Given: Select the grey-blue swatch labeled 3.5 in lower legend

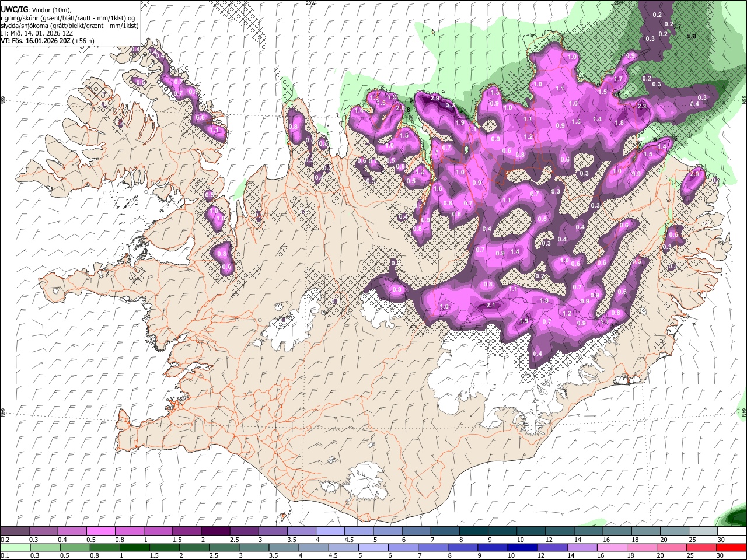Looking at the screenshot, I should click(x=284, y=547).
